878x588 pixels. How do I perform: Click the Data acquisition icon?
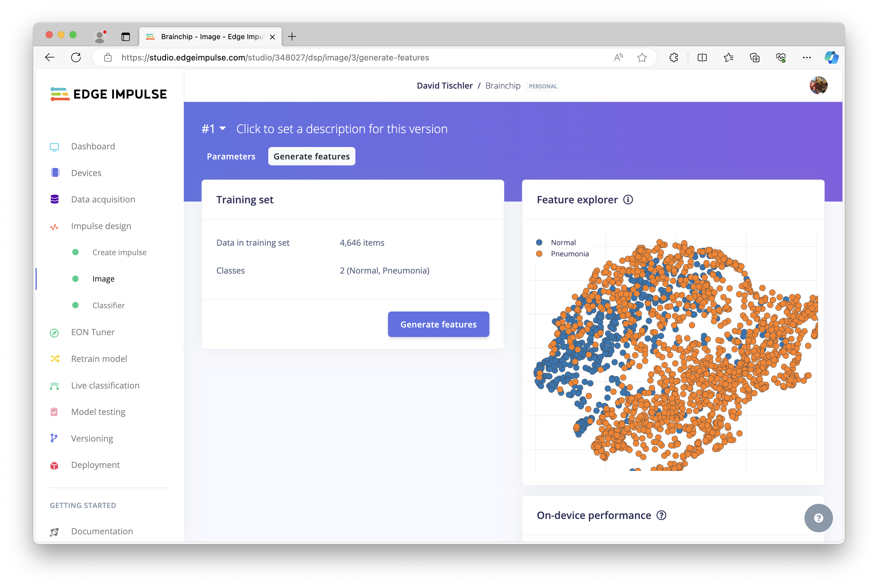click(55, 199)
